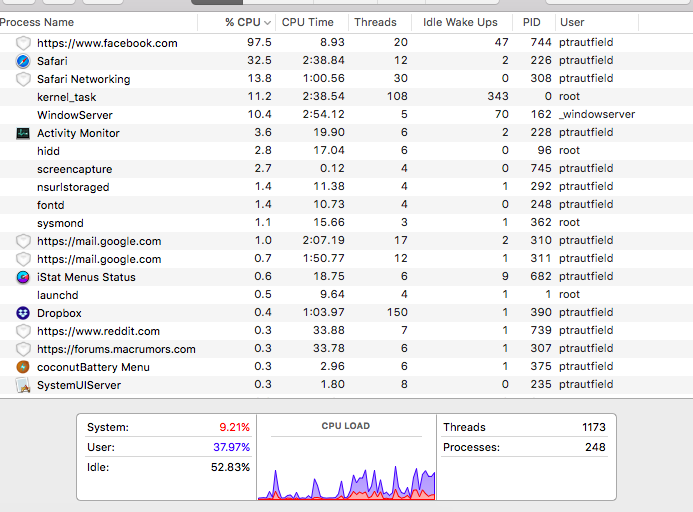Click the shield icon beside forums.macrumors.com
Image resolution: width=693 pixels, height=512 pixels.
click(23, 349)
